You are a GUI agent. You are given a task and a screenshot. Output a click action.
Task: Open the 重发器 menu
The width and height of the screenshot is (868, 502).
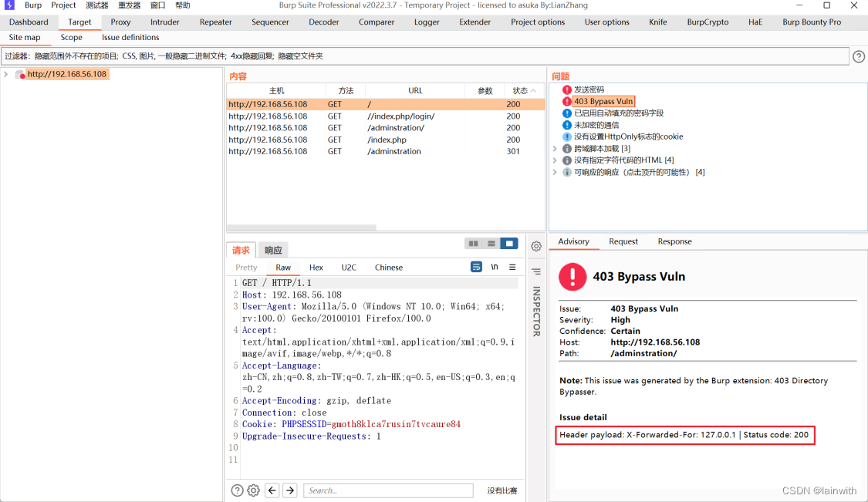click(x=129, y=5)
